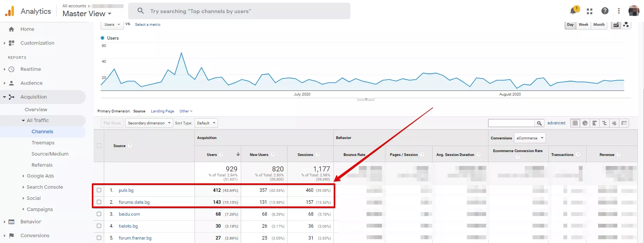Open the notifications bell

click(573, 11)
